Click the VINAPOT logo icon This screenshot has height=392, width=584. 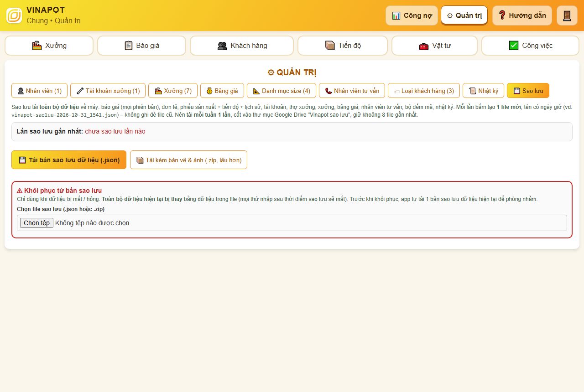(x=14, y=15)
